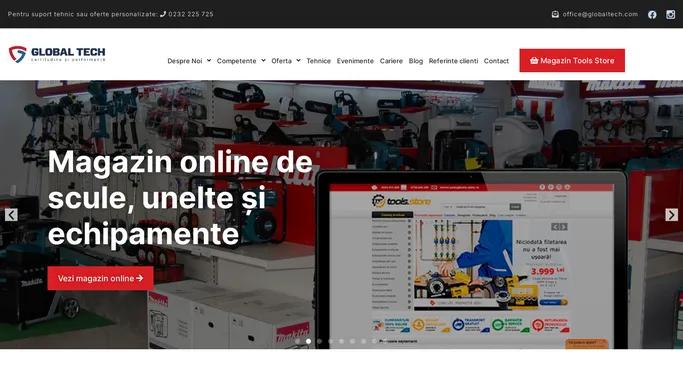Viewport: 683px width, 384px height.
Task: Open the Blog page
Action: 416,61
